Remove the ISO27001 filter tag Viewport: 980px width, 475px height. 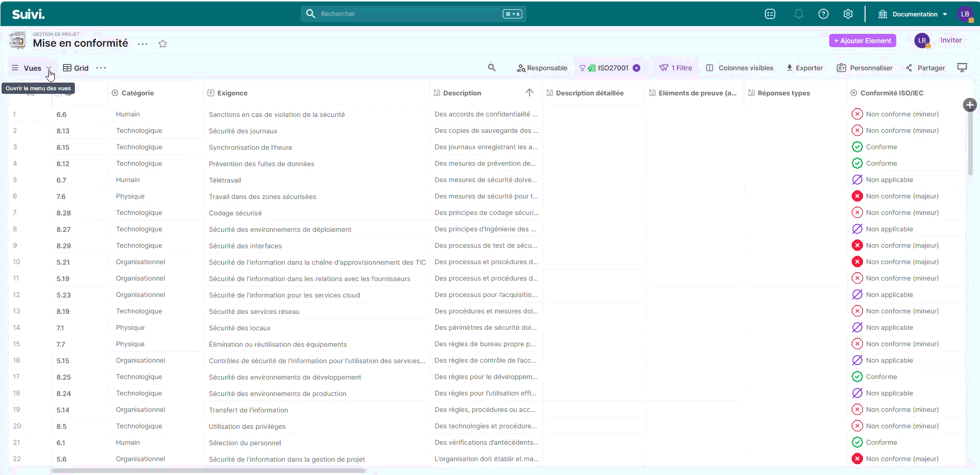[x=636, y=68]
